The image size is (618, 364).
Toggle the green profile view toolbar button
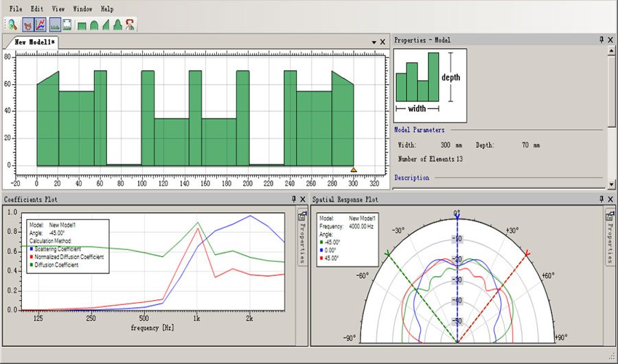(54, 25)
